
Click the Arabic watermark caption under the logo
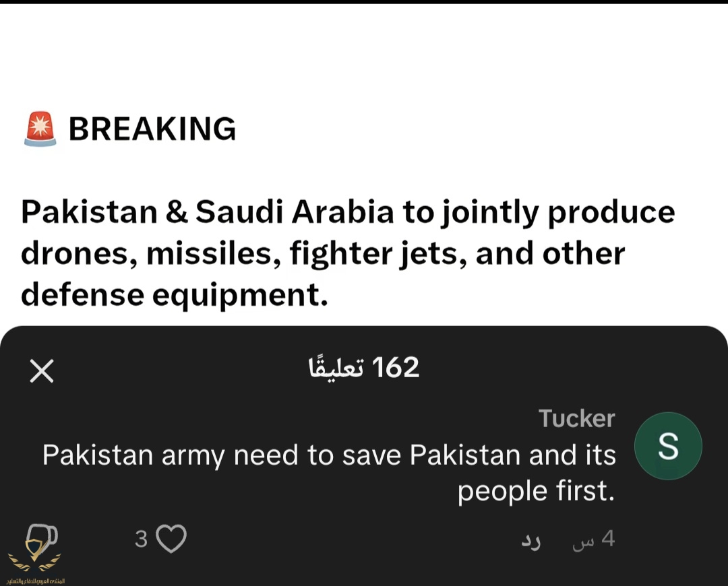35,580
